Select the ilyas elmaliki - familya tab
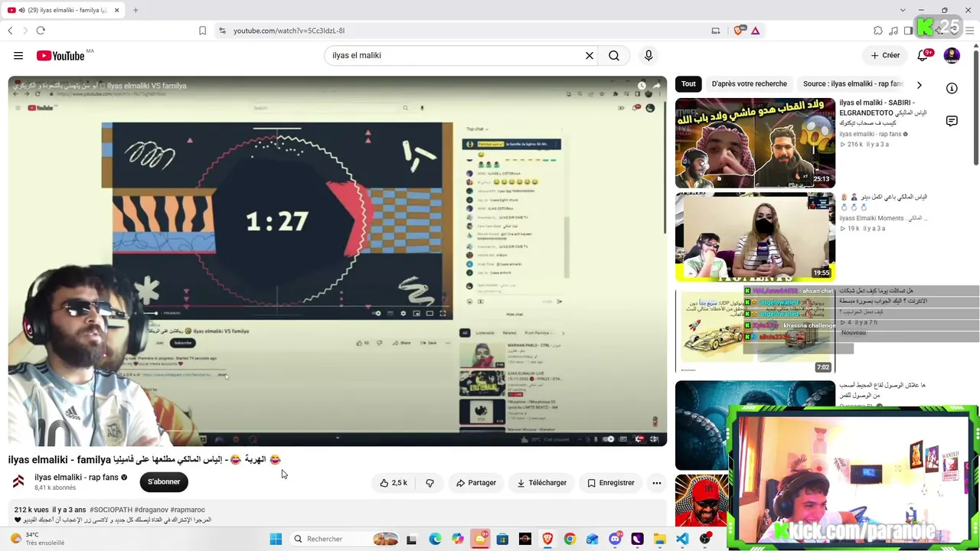 [64, 10]
